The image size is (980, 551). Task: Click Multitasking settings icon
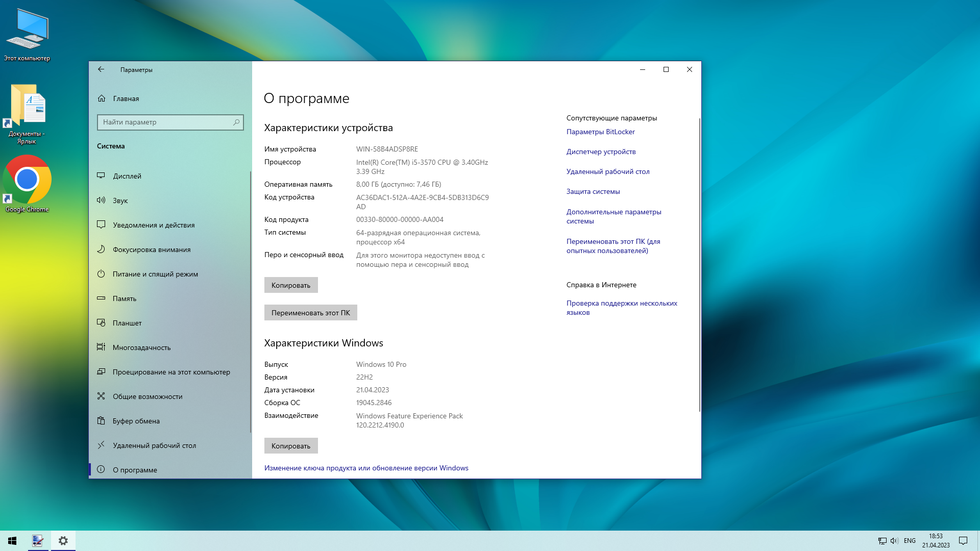click(x=101, y=347)
